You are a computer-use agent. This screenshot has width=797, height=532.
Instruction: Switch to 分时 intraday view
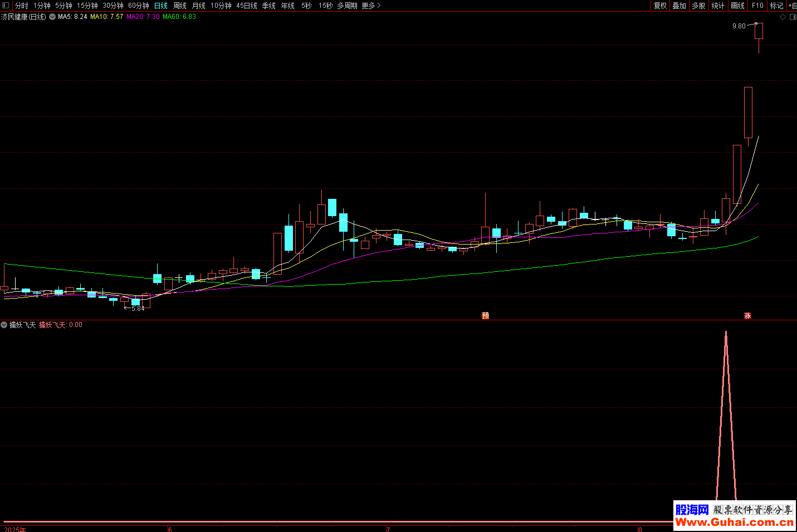point(22,6)
